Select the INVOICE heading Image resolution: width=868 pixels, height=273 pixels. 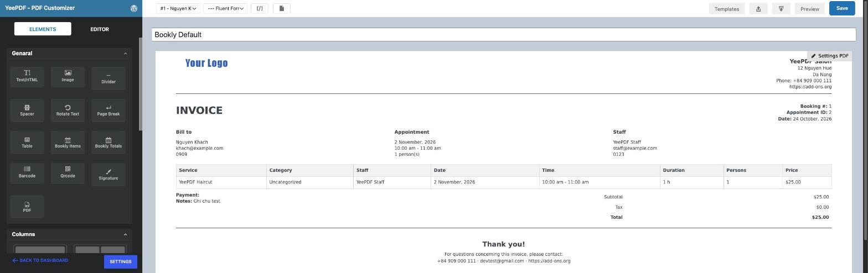click(199, 111)
